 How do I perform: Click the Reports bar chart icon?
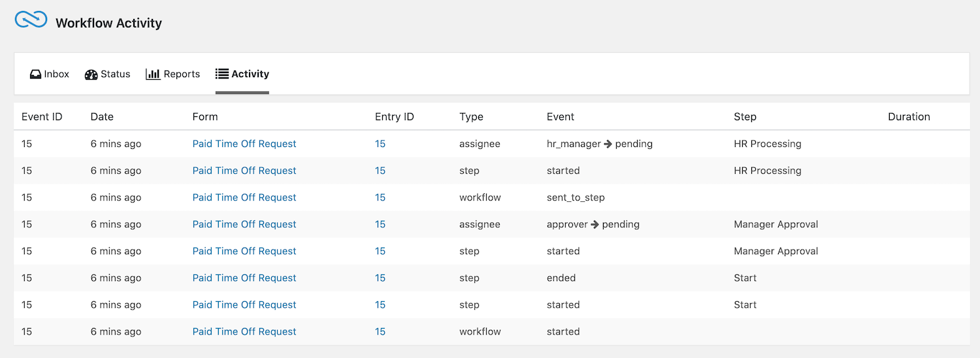pos(153,74)
